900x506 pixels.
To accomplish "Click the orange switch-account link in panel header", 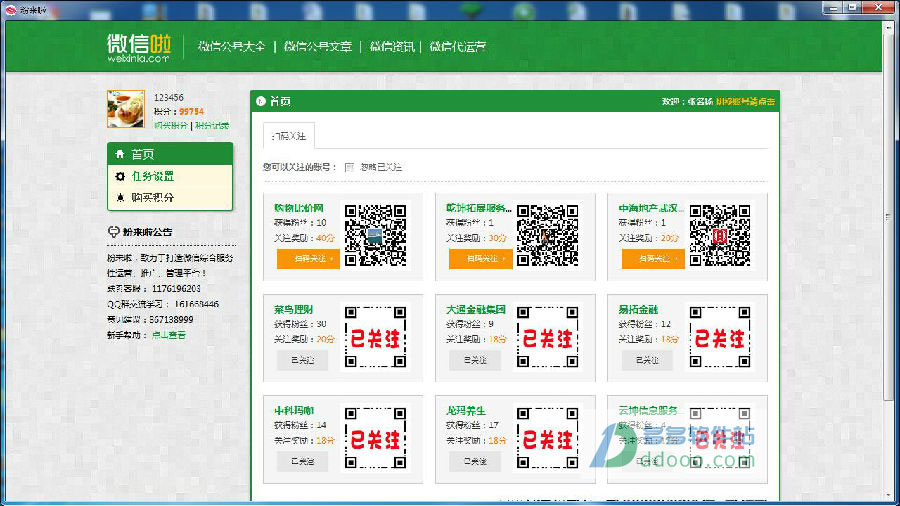I will click(745, 102).
